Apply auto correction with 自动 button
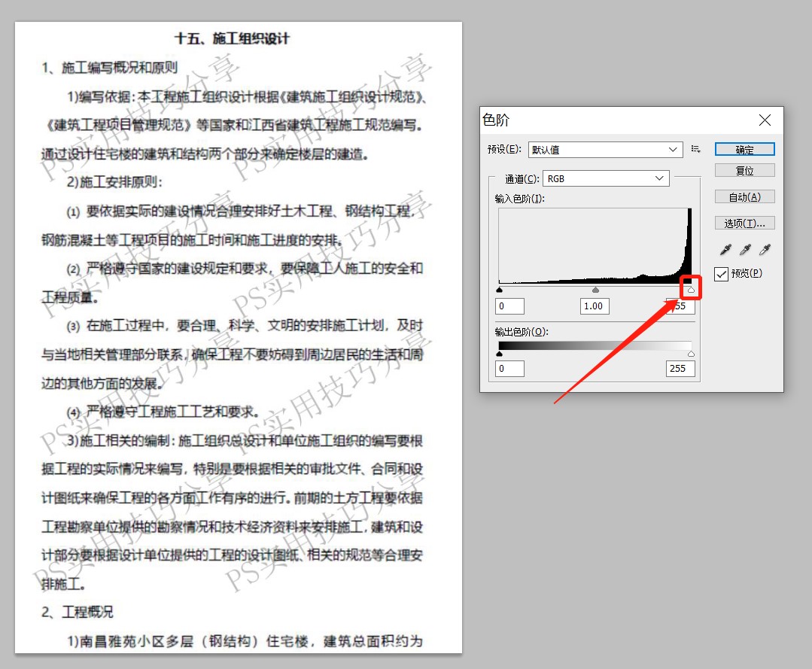The image size is (812, 669). click(x=744, y=196)
